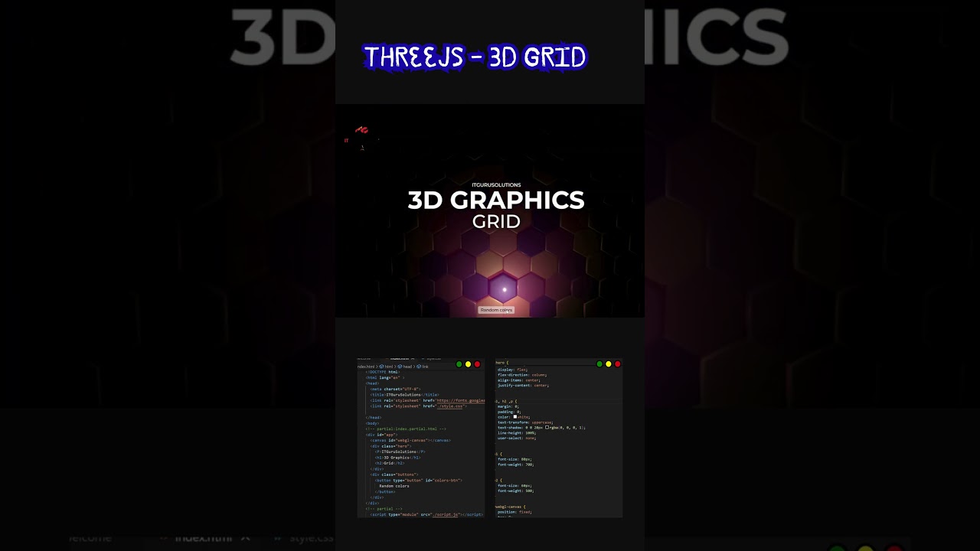Screen dimensions: 980x551
Task: Open the ./style.css href link
Action: (449, 406)
